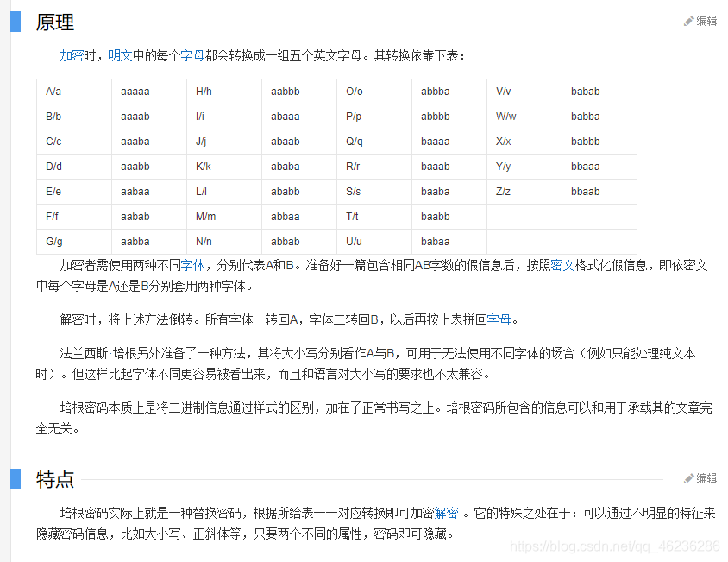
Task: Click the table cell B/b
Action: point(74,117)
